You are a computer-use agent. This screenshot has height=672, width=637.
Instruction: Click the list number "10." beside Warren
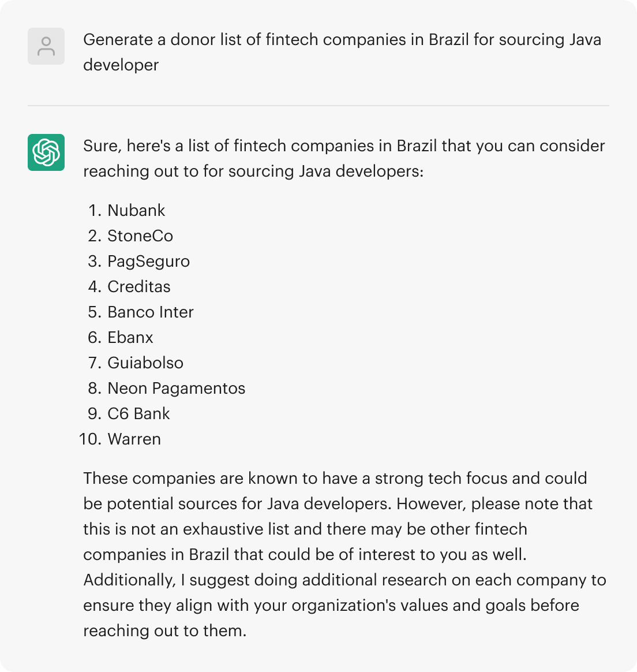tap(90, 439)
